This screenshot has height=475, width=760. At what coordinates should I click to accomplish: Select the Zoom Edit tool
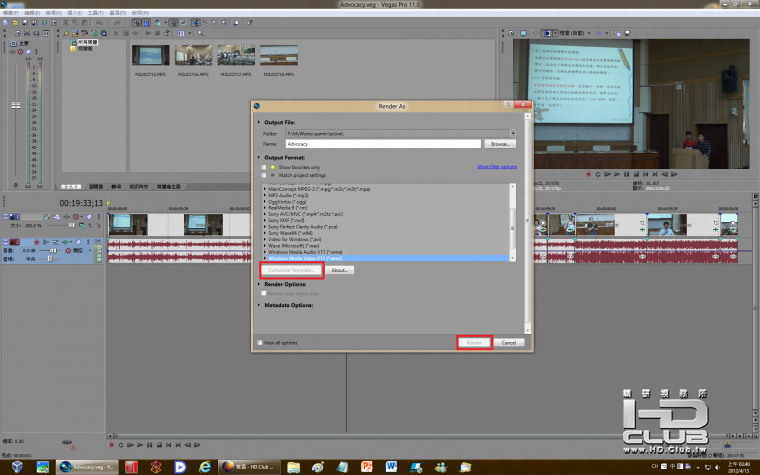point(223,22)
